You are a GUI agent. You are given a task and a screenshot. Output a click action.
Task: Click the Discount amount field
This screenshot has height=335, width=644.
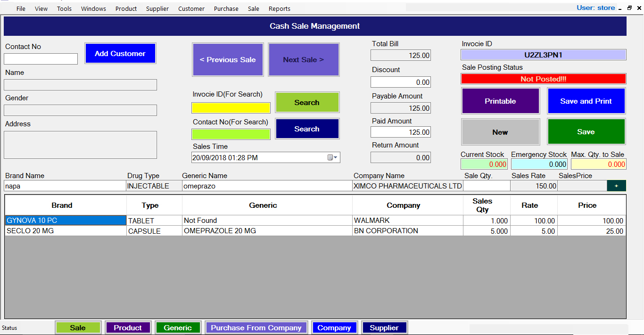tap(401, 82)
